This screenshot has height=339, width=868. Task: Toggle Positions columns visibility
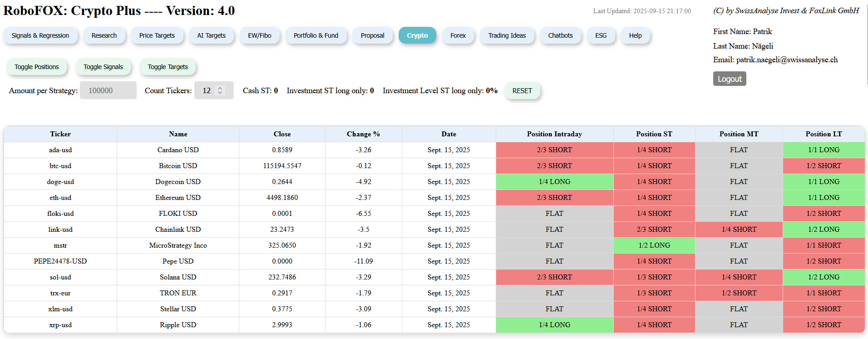pos(37,67)
